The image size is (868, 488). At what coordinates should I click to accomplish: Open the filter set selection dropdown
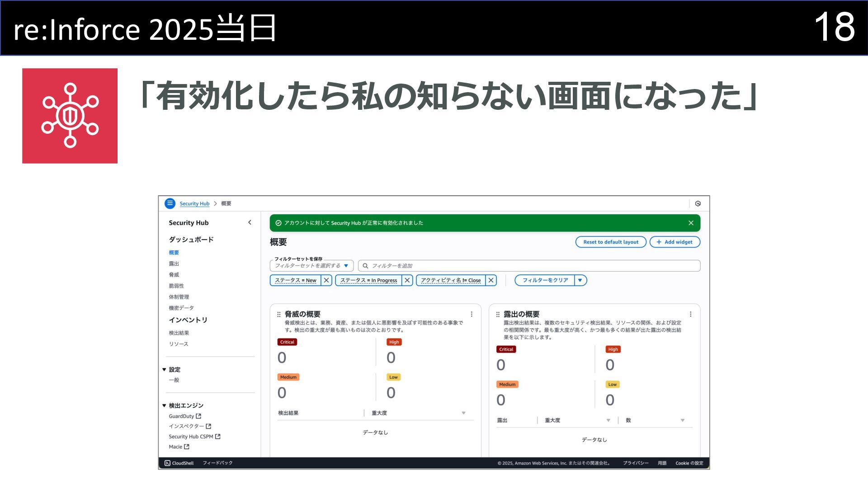tap(311, 266)
